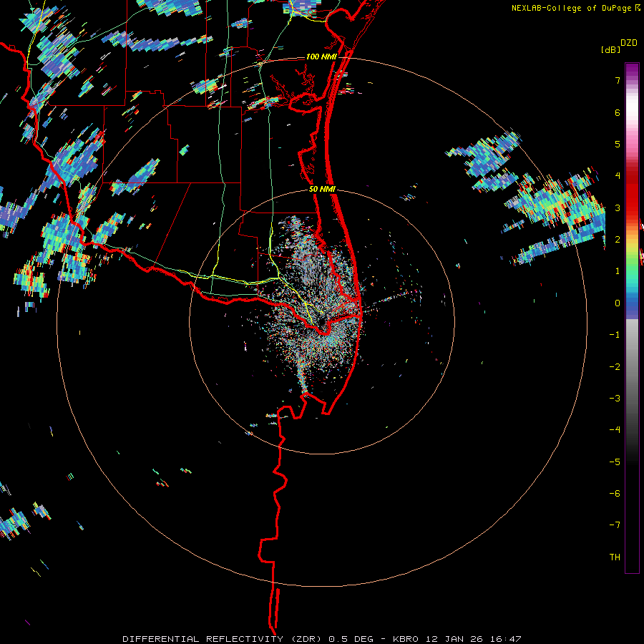This screenshot has height=644, width=644.
Task: Click the -5 value on the color scale
Action: point(615,462)
